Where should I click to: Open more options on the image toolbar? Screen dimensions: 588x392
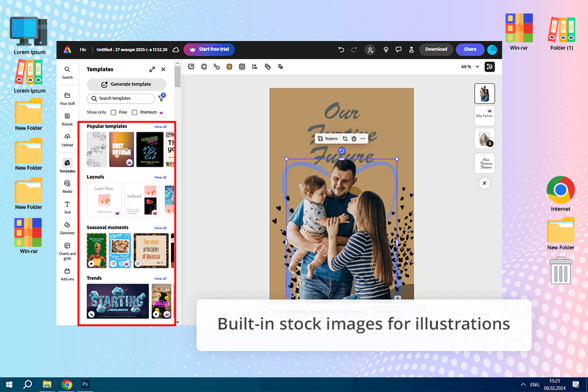point(363,138)
